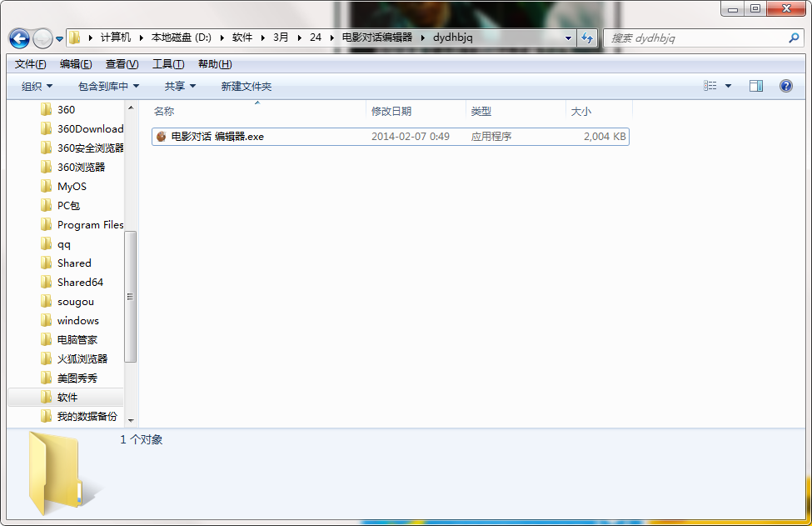Select 本地磁盘 (D:) in address path
Image resolution: width=812 pixels, height=526 pixels.
point(182,38)
